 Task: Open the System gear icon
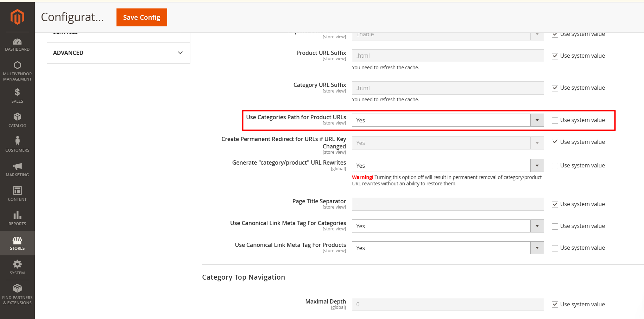click(x=17, y=264)
